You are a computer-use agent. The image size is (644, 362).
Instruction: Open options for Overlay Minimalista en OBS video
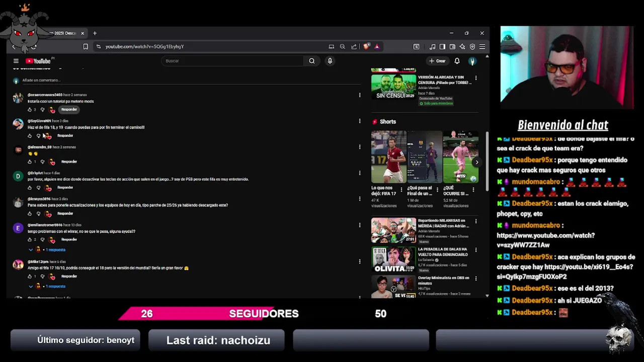pos(476,279)
